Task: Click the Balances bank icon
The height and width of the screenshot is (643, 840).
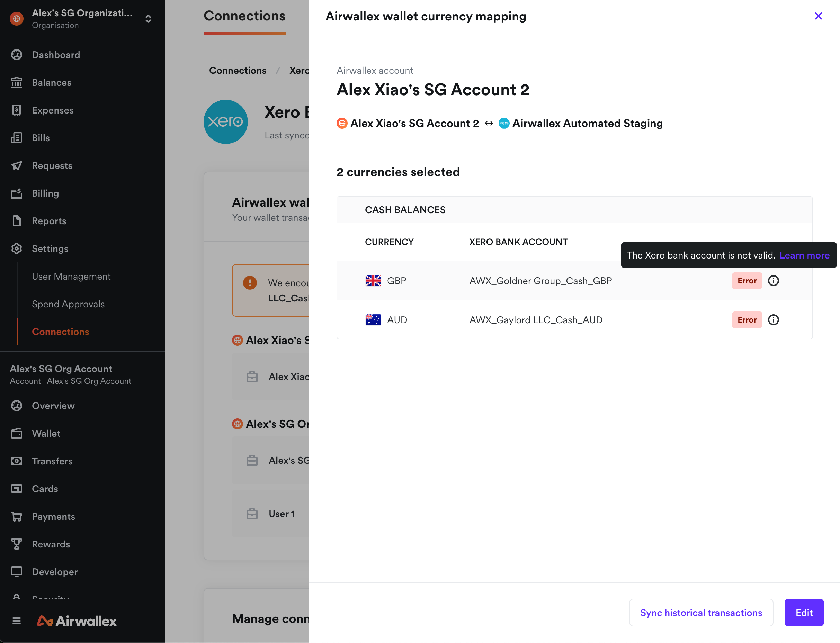Action: click(17, 82)
